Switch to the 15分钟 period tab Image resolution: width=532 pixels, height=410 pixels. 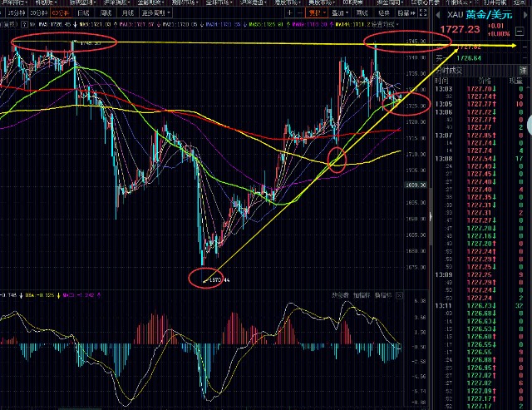17,13
